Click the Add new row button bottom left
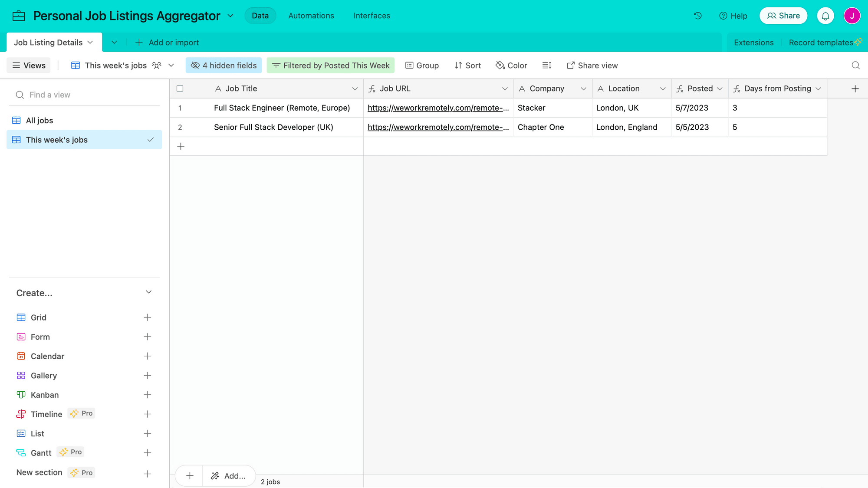Viewport: 868px width, 488px height. (x=190, y=475)
